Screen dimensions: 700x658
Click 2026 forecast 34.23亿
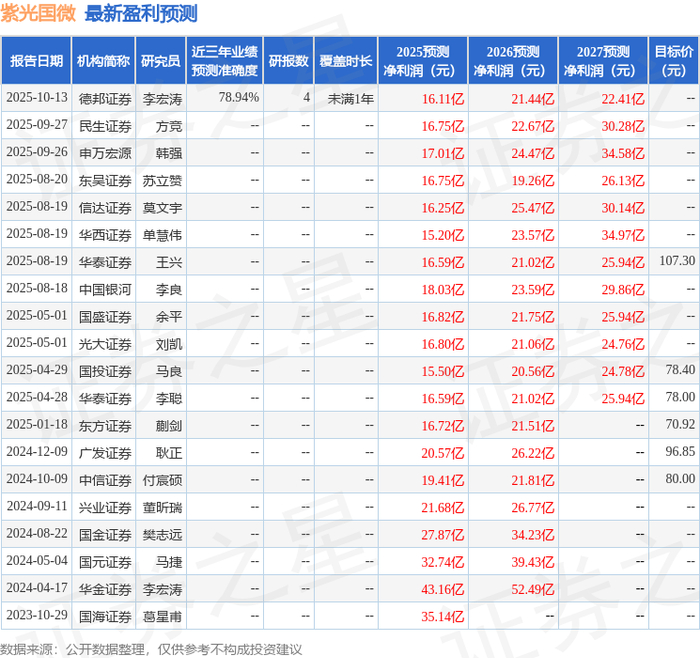533,535
